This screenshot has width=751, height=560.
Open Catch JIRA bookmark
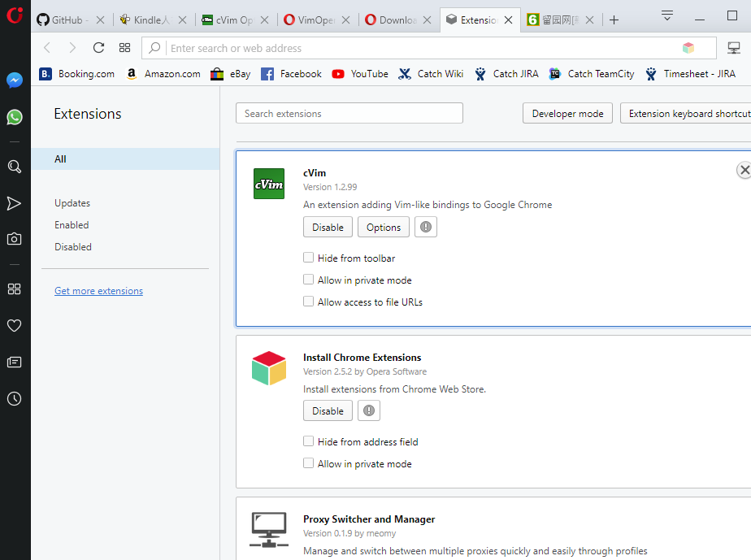[506, 74]
